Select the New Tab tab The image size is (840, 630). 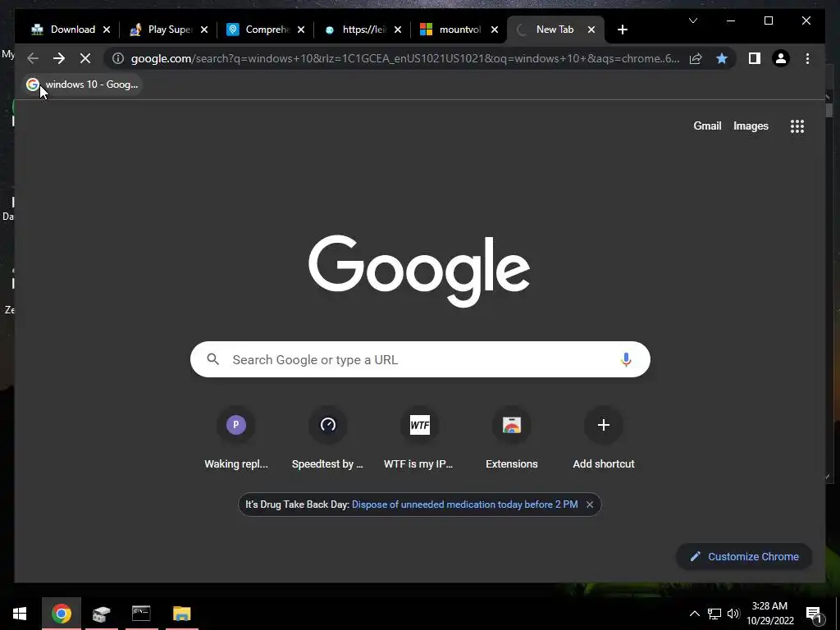coord(554,30)
